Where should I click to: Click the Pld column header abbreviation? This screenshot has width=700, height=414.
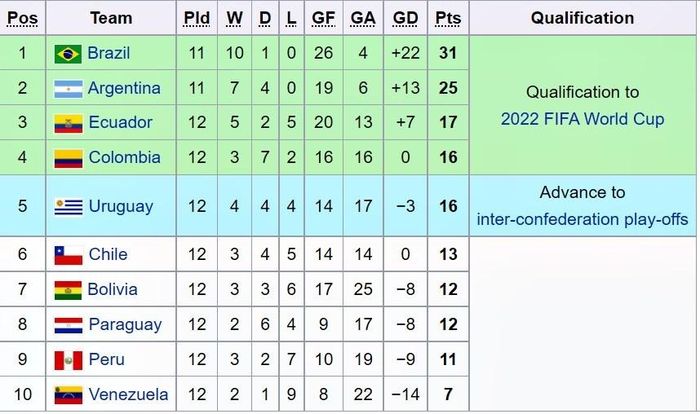click(196, 18)
